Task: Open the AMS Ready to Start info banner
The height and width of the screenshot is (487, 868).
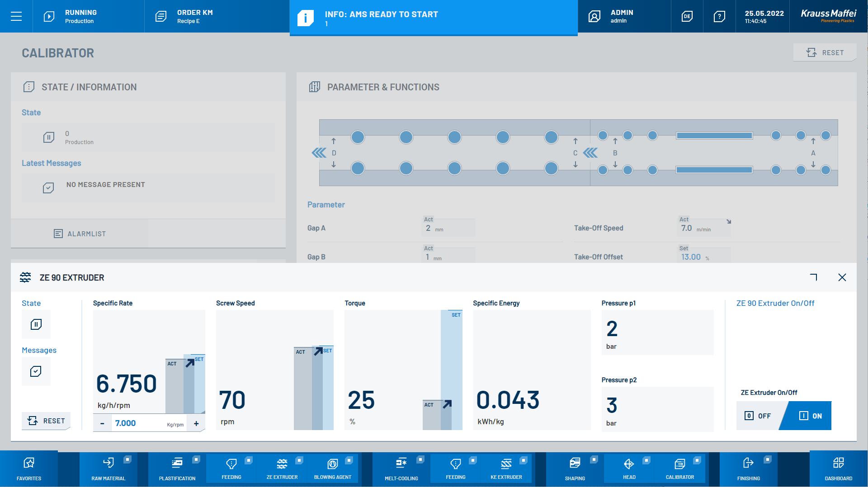Action: coord(433,18)
